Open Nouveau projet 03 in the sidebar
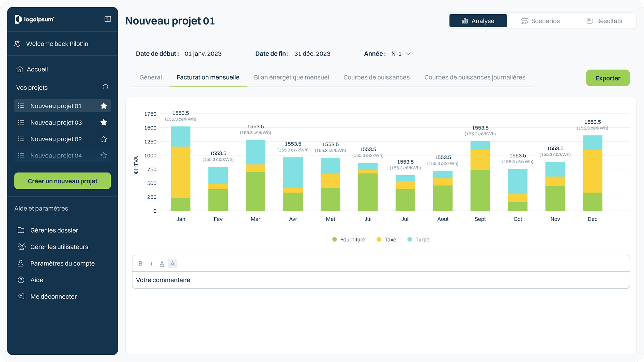 pyautogui.click(x=63, y=122)
